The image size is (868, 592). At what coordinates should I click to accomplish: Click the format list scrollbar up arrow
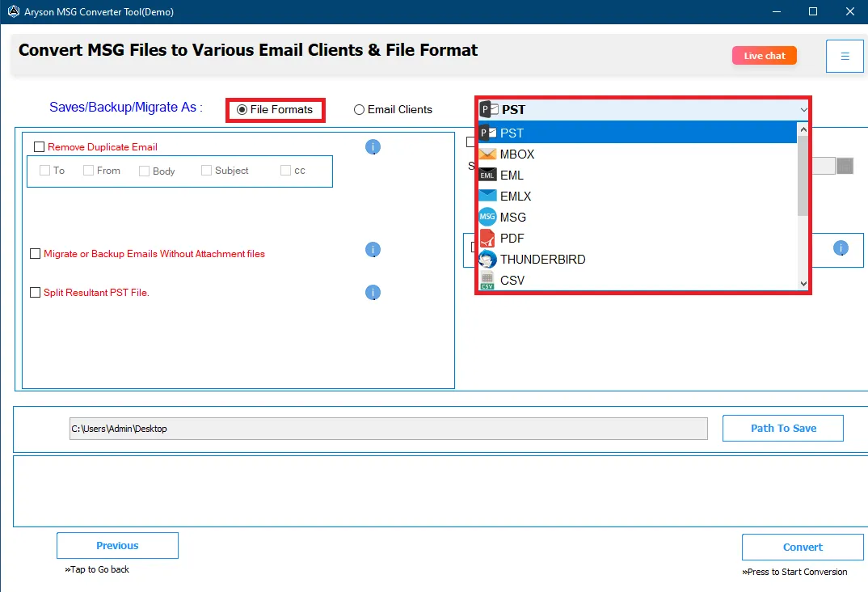tap(803, 129)
